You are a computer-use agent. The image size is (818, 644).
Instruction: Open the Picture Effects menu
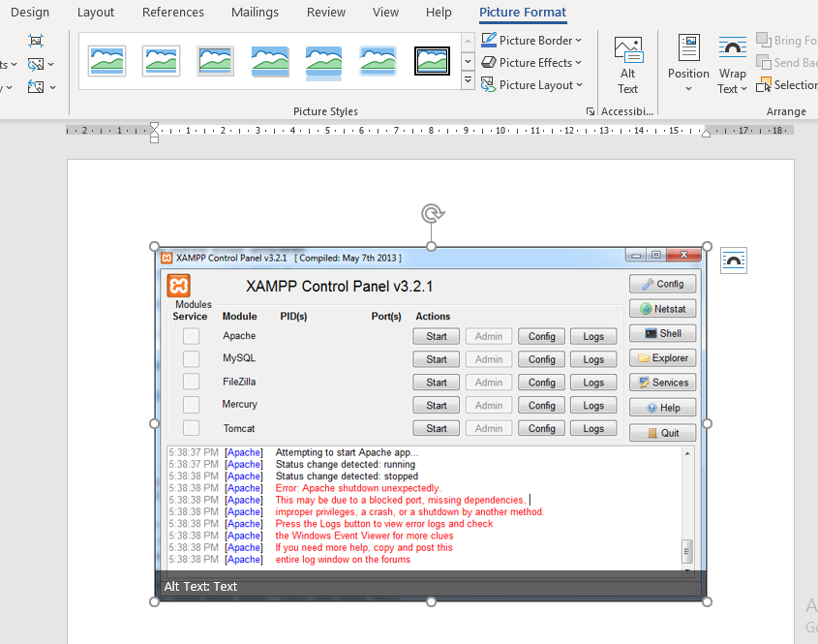(x=531, y=63)
